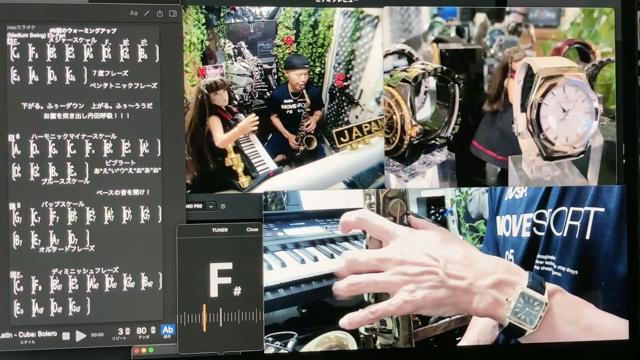
Task: Click the first C chord in the chart
Action: pos(16,53)
